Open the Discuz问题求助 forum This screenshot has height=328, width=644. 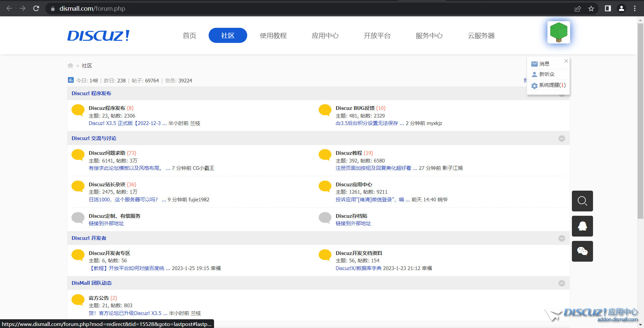[107, 153]
